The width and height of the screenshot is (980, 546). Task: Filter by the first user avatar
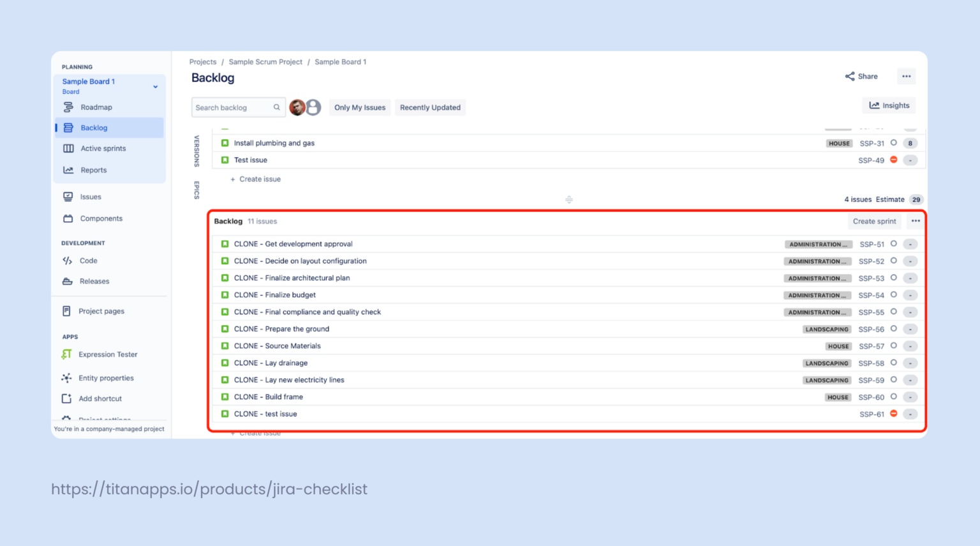tap(297, 107)
